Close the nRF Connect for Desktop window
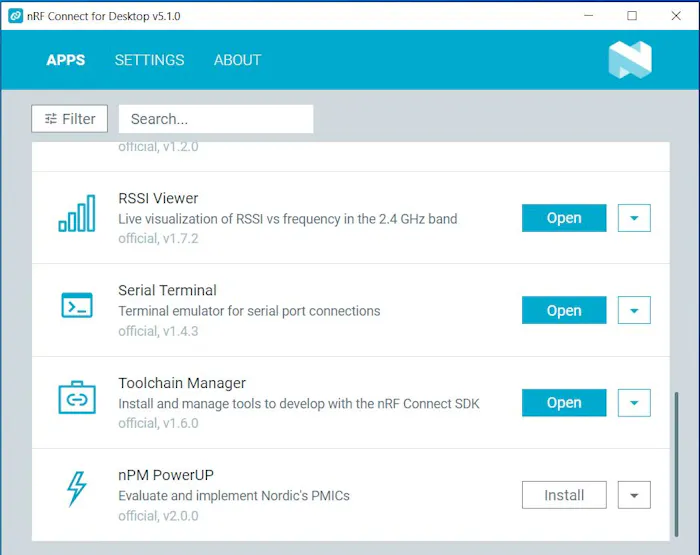 coord(676,16)
